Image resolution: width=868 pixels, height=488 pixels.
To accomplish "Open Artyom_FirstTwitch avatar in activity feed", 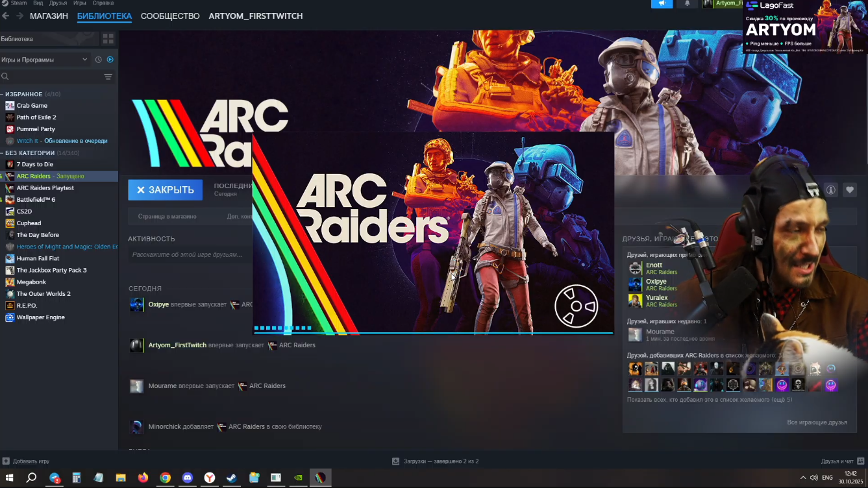I will tap(136, 345).
